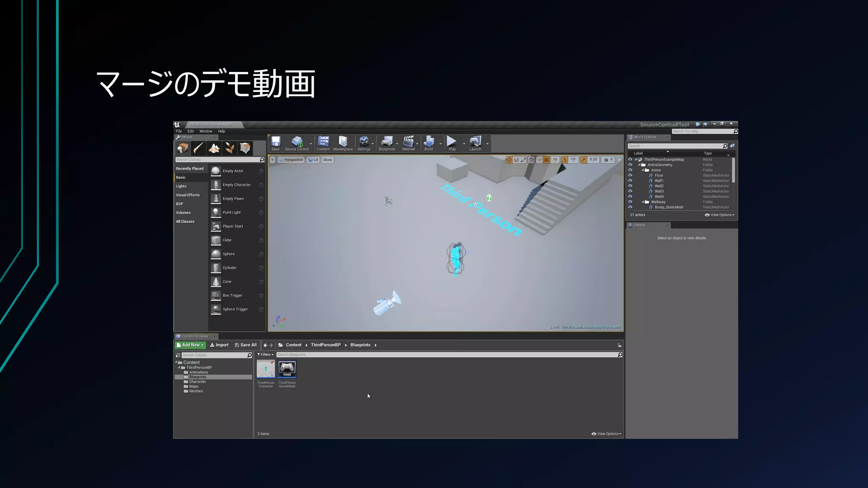This screenshot has width=868, height=488.
Task: Select the Cube icon in placement list
Action: (216, 240)
